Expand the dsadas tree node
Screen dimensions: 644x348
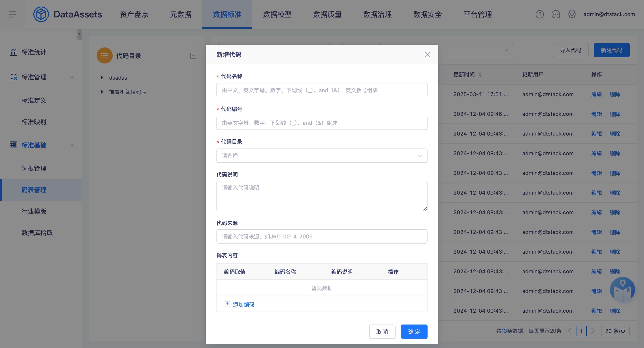coord(102,78)
